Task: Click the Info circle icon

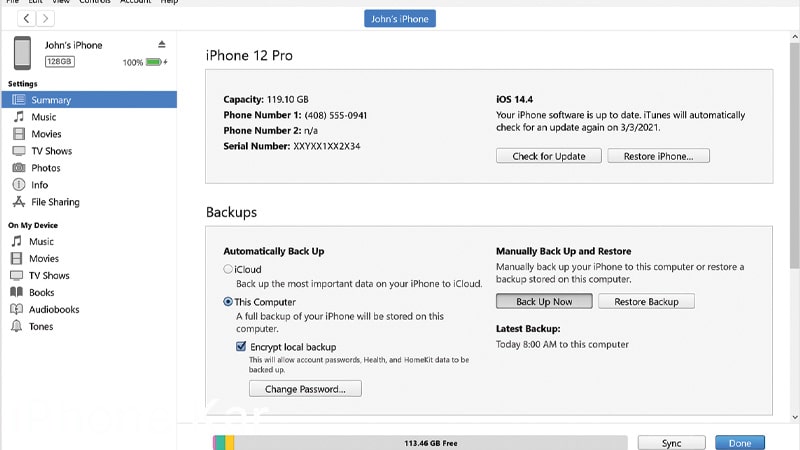Action: pyautogui.click(x=19, y=185)
